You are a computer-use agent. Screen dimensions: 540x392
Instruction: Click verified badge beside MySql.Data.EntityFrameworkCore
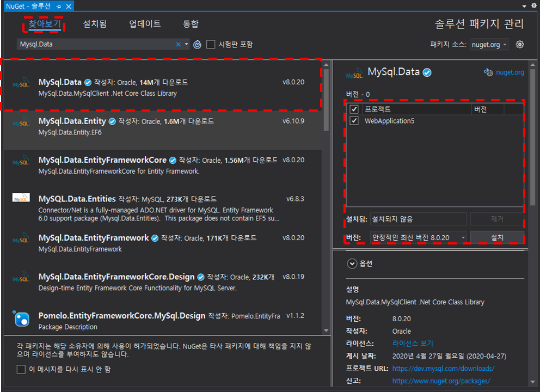coord(173,160)
